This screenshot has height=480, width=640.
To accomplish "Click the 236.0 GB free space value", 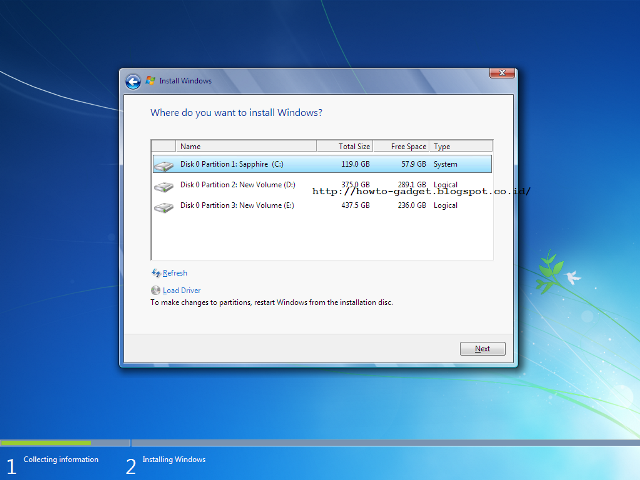I will pos(412,205).
